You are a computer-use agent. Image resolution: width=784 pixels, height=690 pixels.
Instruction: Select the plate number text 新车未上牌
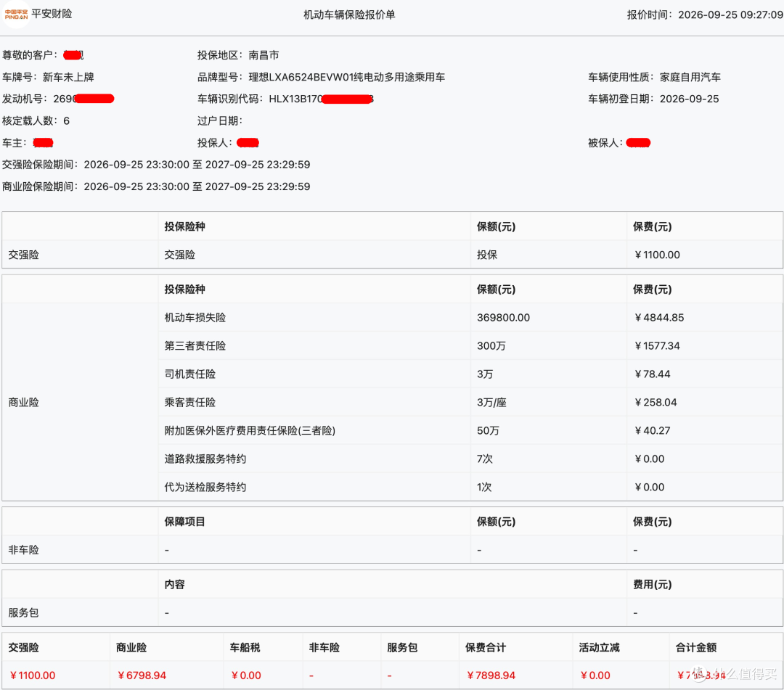click(x=68, y=77)
